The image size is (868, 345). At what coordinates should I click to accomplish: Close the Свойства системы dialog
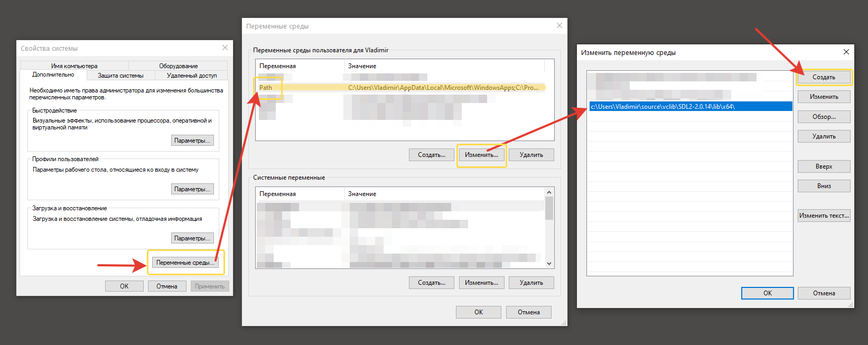click(225, 48)
